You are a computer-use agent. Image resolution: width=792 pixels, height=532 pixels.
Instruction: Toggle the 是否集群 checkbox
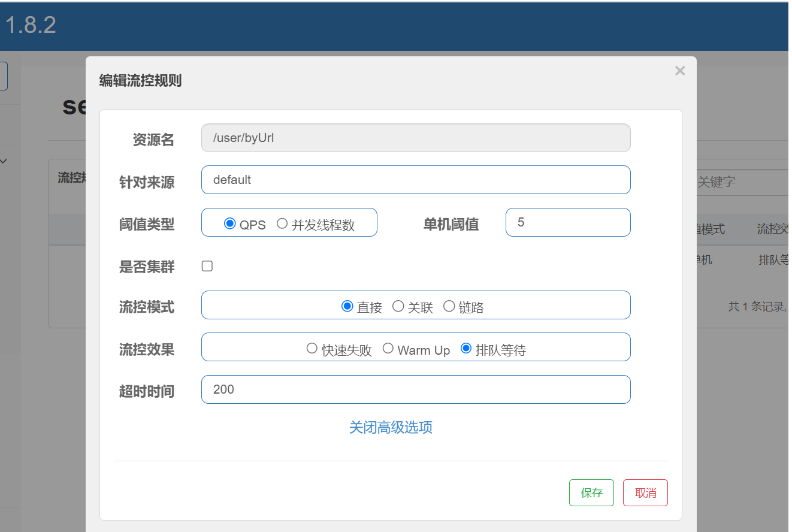pos(207,266)
